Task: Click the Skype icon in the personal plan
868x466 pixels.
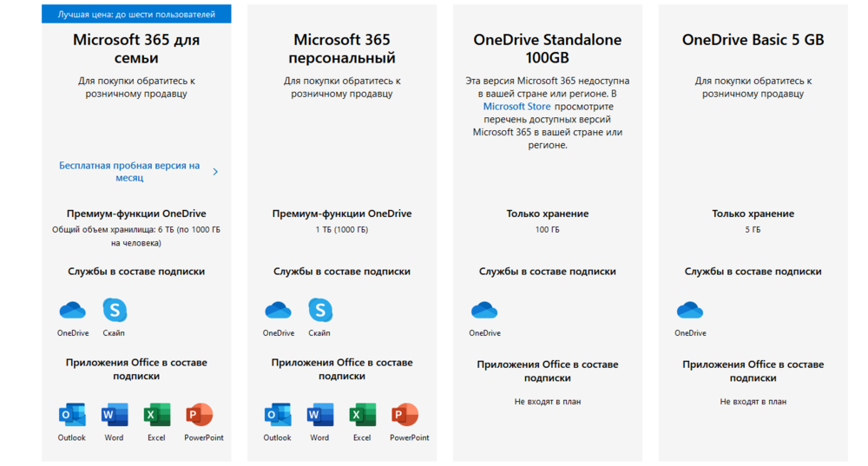Action: point(320,310)
